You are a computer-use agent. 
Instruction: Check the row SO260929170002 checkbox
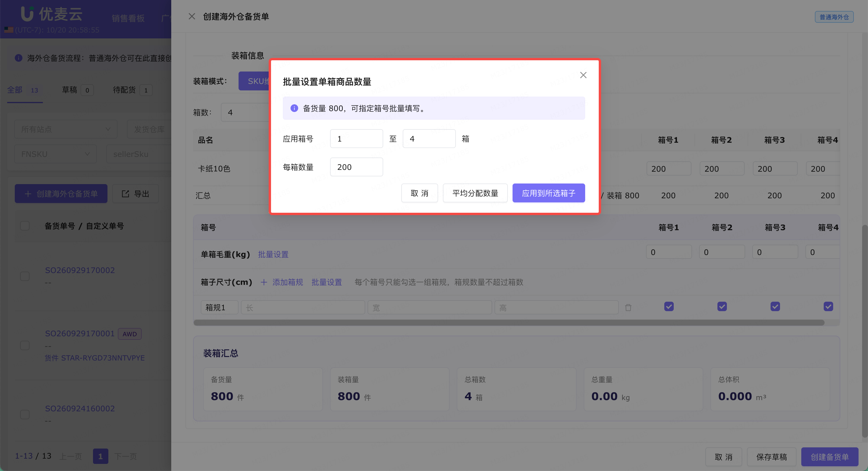25,276
